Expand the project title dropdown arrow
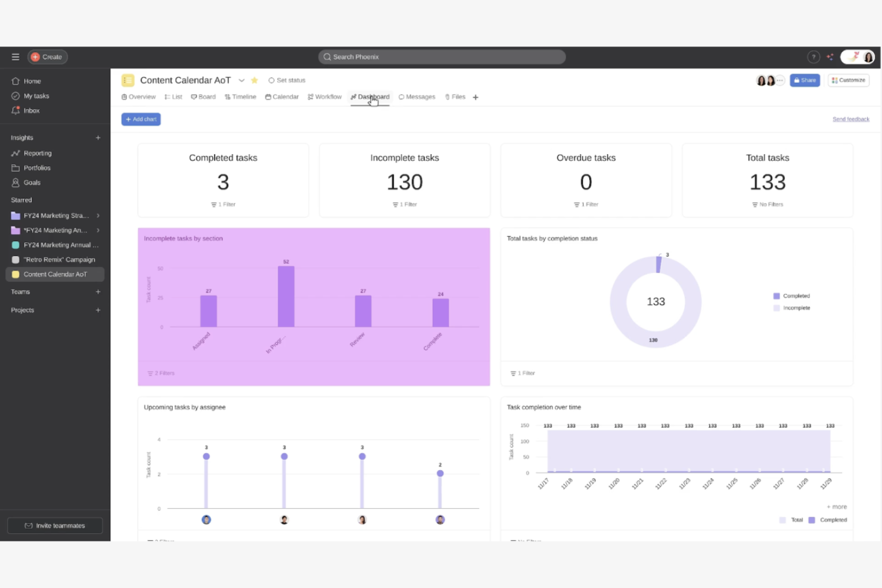882x588 pixels. tap(241, 80)
